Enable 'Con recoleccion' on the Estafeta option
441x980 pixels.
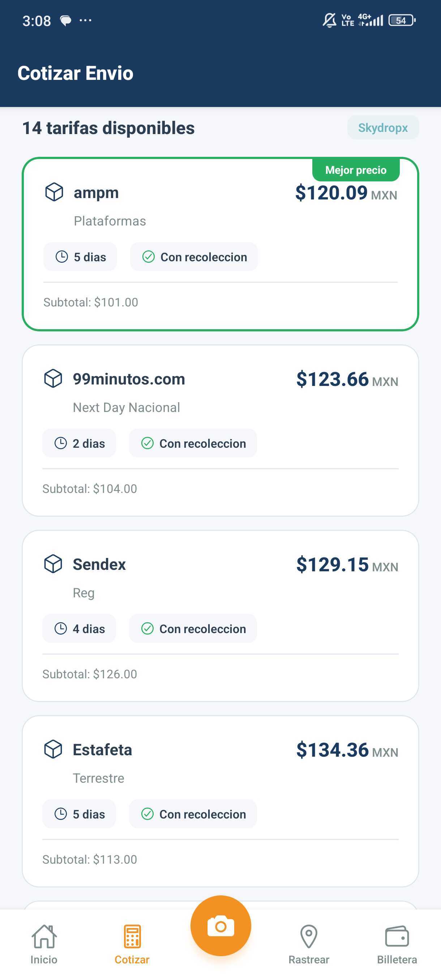click(193, 814)
